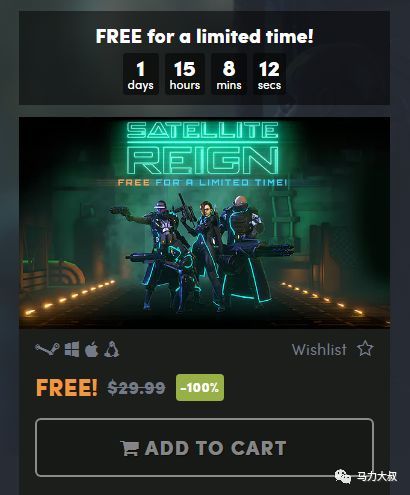Click the 马力大叔 watermark text
410x495 pixels.
377,477
